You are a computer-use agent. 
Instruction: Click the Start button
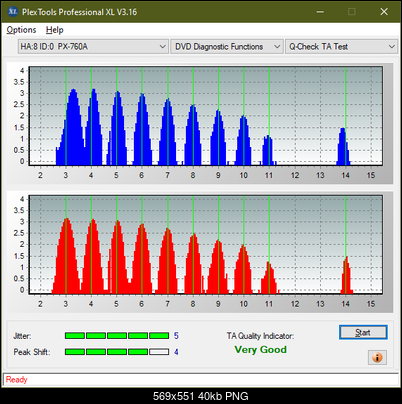click(x=363, y=332)
